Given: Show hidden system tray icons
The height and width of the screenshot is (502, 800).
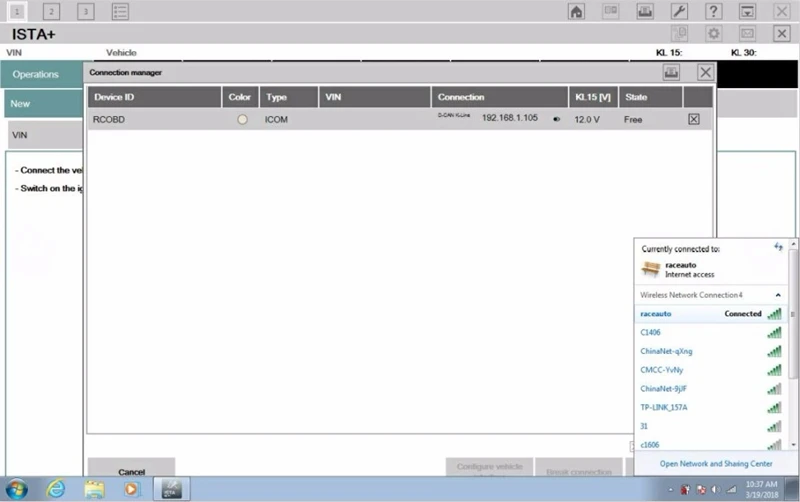Looking at the screenshot, I should click(x=670, y=490).
